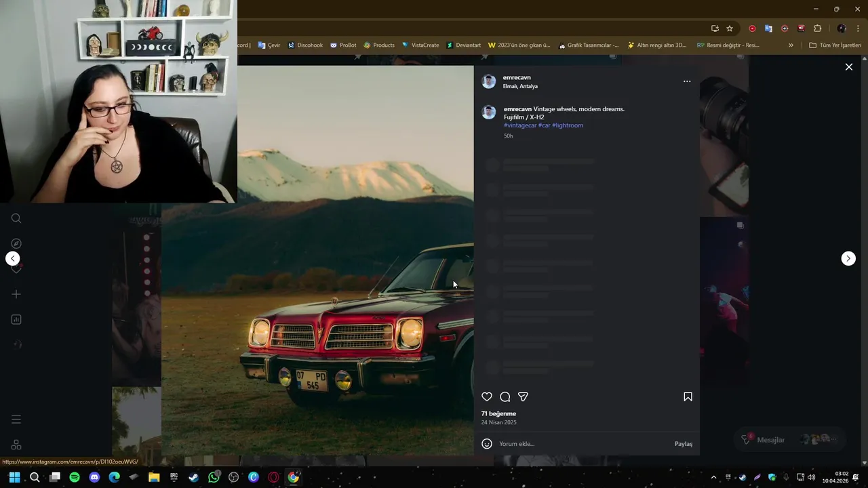868x488 pixels.
Task: Open the VistaCreate bookmark
Action: tap(420, 45)
